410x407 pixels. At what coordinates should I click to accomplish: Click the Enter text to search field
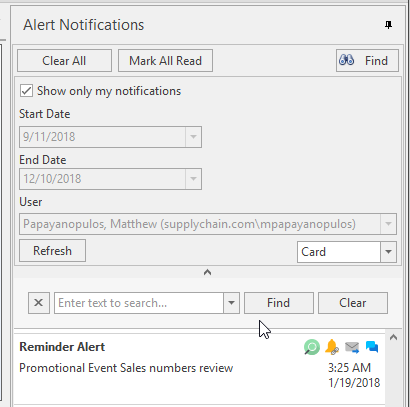point(139,303)
